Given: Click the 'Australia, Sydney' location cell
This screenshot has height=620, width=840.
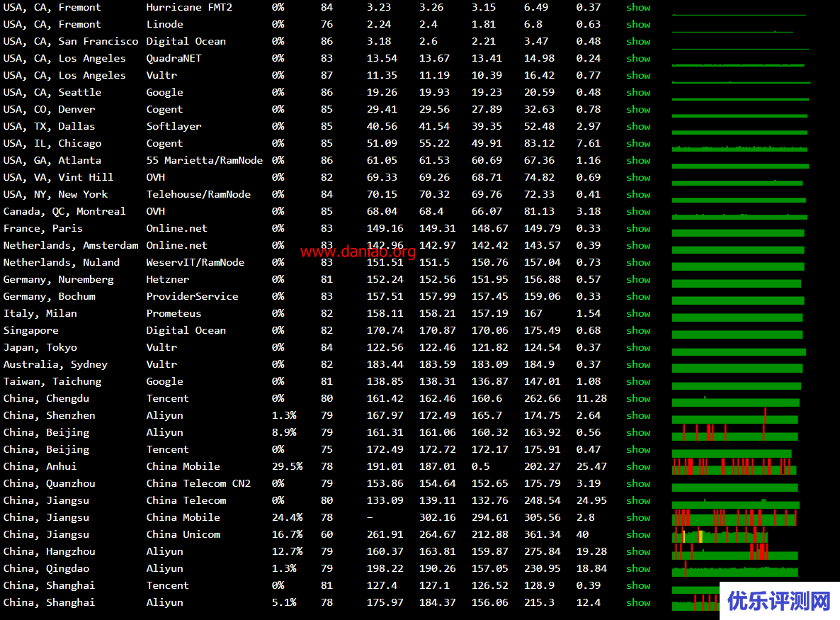Looking at the screenshot, I should tap(56, 365).
